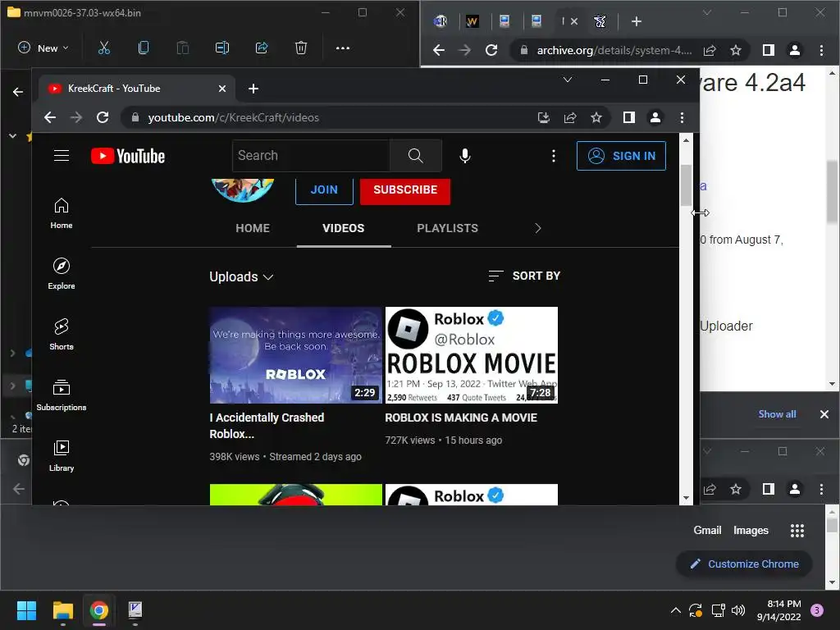Click Share icon in File Explorer toolbar
840x630 pixels.
(262, 48)
